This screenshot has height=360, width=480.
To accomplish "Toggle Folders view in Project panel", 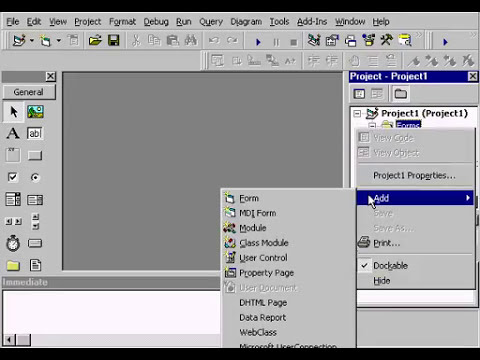I will [x=400, y=94].
